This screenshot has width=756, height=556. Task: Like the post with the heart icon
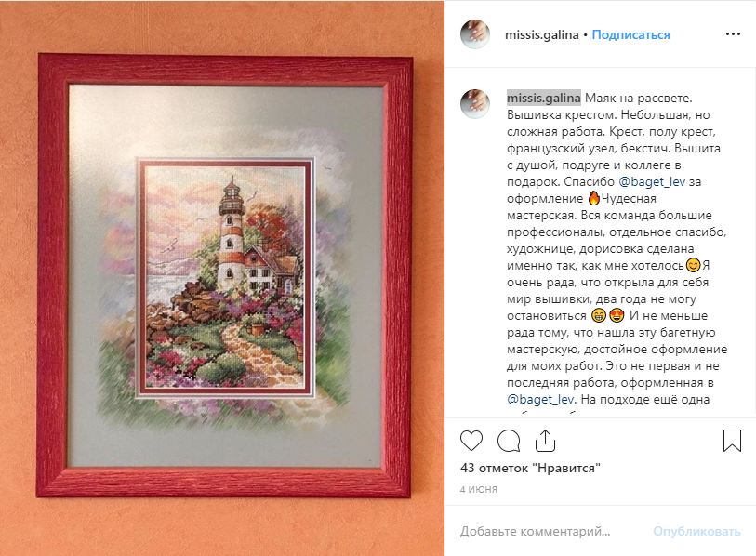471,441
